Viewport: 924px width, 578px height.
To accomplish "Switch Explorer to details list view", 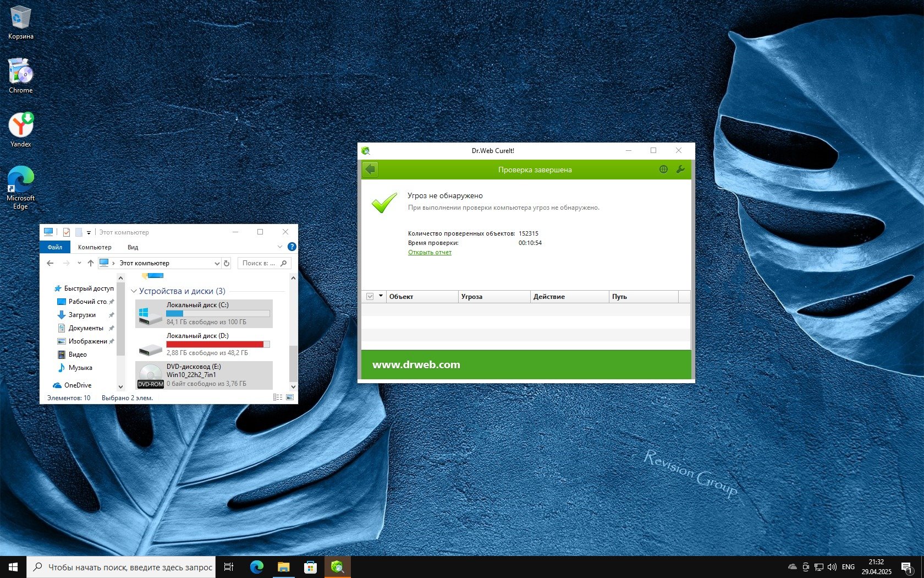I will click(278, 397).
